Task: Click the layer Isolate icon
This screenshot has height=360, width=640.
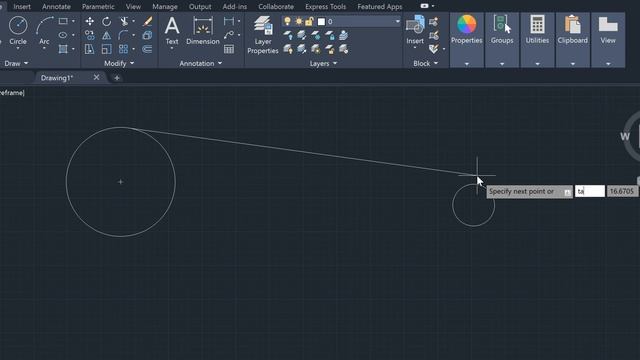Action: click(x=302, y=35)
